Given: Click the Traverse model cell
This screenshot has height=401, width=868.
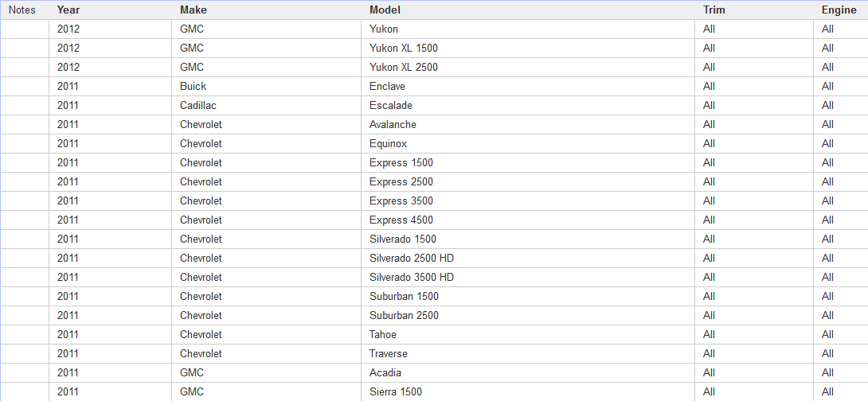Looking at the screenshot, I should 388,353.
